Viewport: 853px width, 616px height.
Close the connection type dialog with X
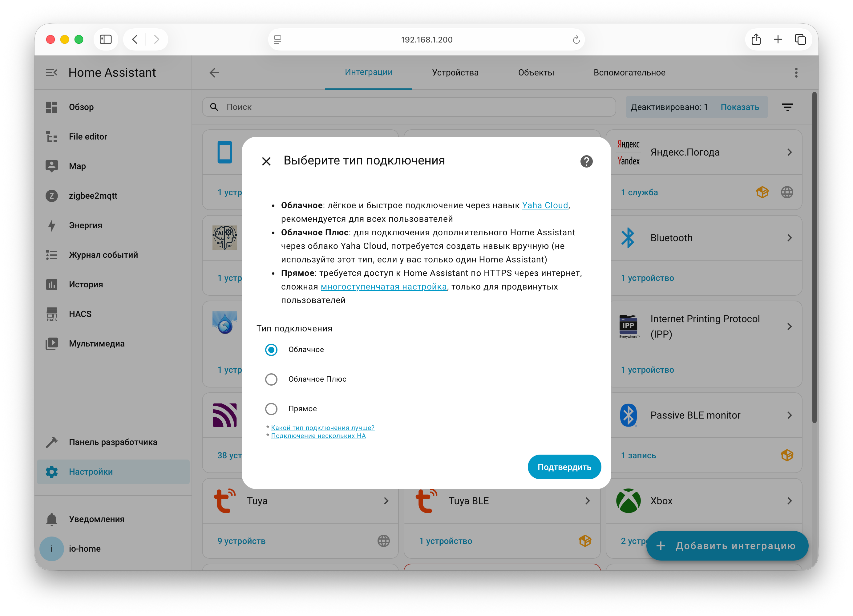(266, 161)
